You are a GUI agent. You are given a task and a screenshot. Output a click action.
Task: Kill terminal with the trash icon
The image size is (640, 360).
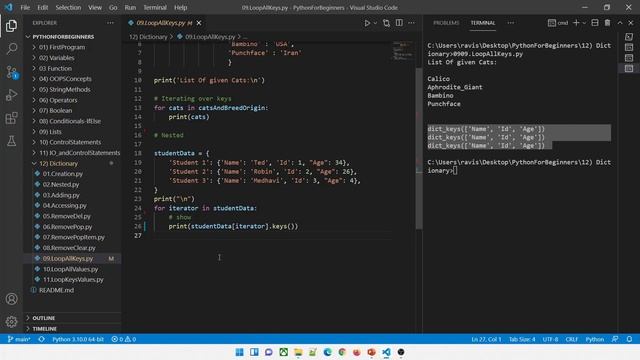pos(607,23)
